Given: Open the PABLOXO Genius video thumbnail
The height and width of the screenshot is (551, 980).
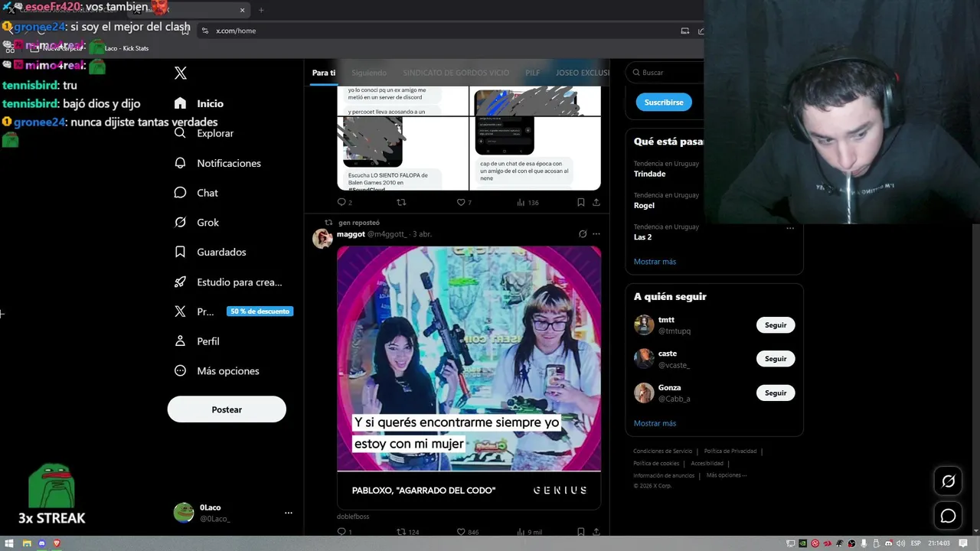Looking at the screenshot, I should pyautogui.click(x=469, y=377).
